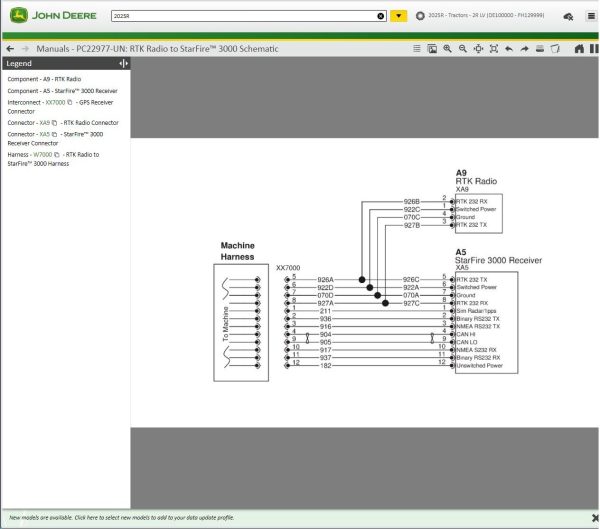Toggle the list view icon in toolbar
Image resolution: width=600 pixels, height=529 pixels.
coord(417,49)
